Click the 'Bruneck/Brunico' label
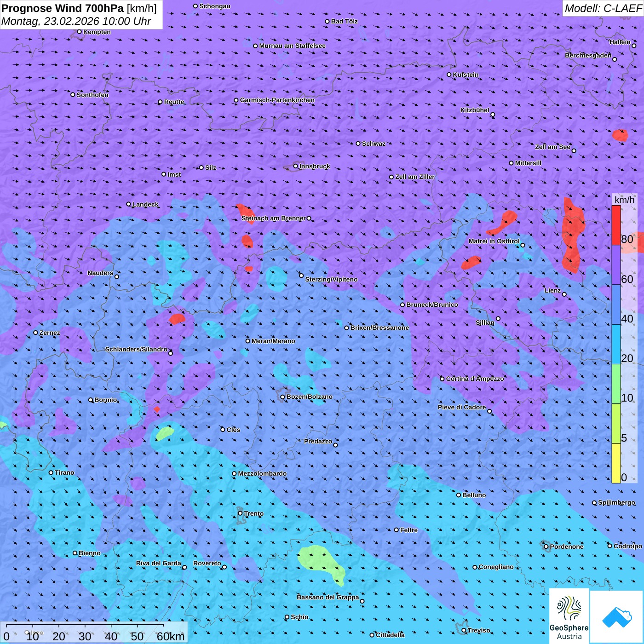 tap(432, 305)
